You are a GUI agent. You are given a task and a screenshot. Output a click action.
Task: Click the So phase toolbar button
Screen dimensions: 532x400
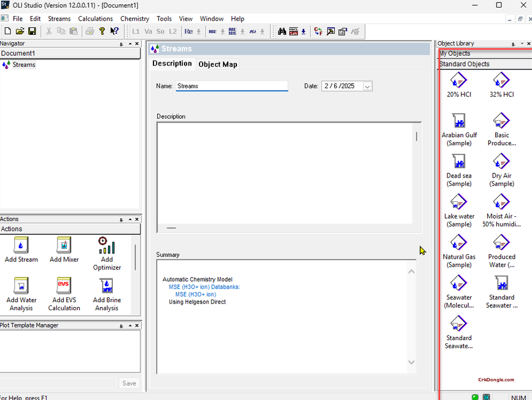(160, 31)
